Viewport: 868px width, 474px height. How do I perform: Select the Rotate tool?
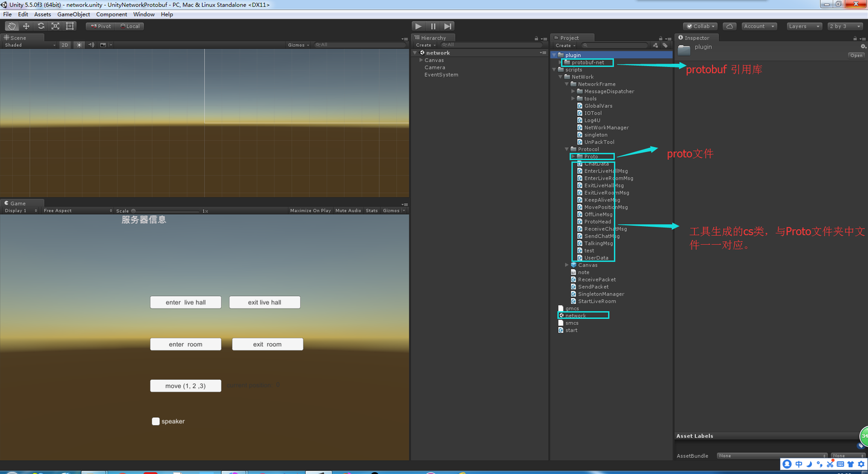(x=41, y=26)
